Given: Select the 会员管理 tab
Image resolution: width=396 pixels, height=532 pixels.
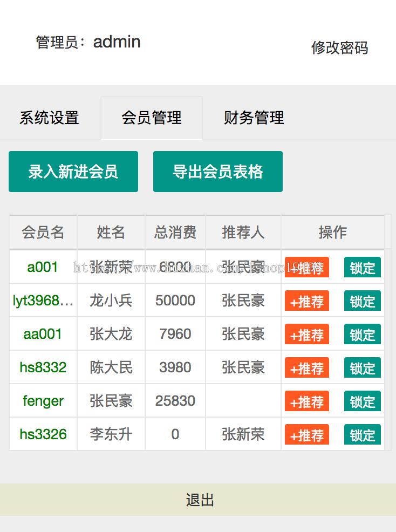Looking at the screenshot, I should coord(152,118).
